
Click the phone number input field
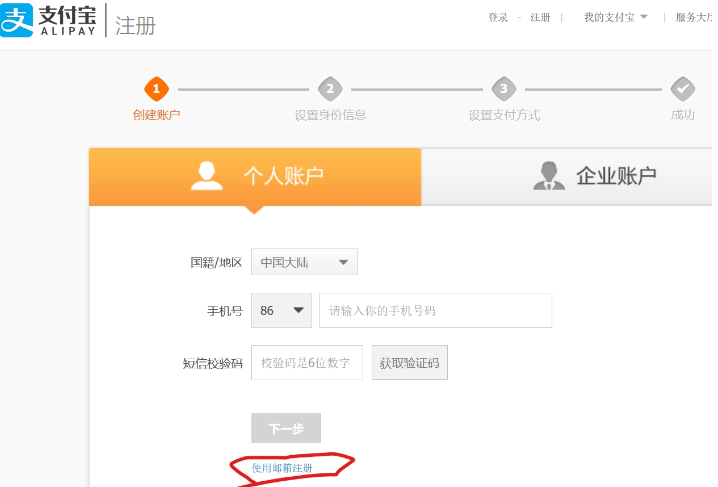tap(435, 311)
